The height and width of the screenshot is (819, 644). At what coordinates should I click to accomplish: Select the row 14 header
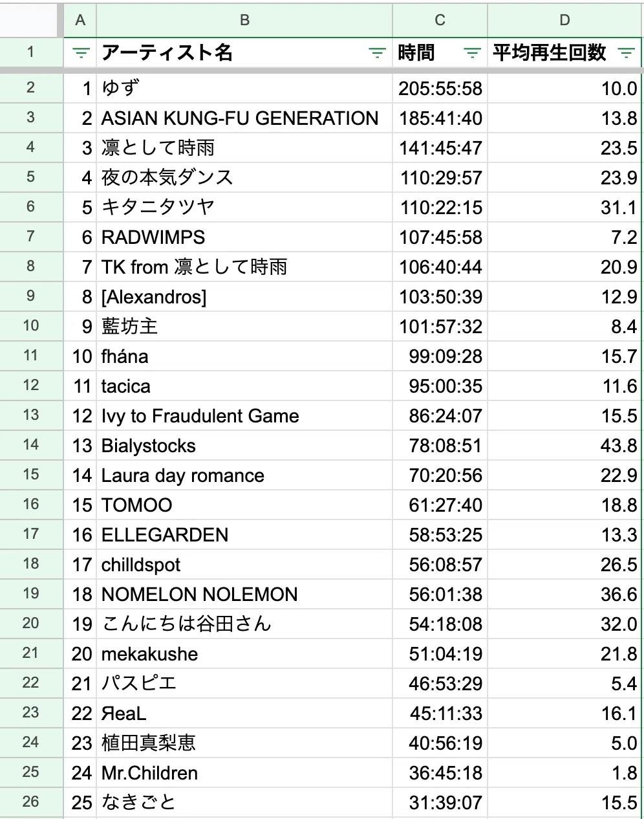point(31,445)
